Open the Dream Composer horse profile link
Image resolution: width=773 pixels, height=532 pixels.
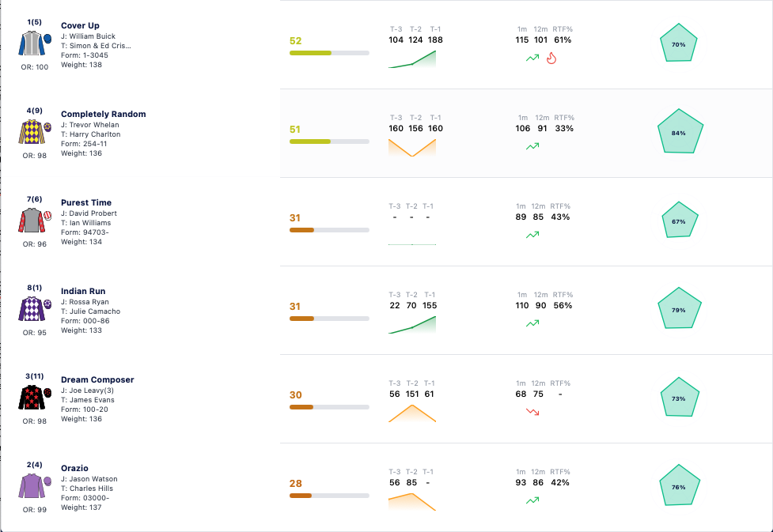pyautogui.click(x=97, y=379)
